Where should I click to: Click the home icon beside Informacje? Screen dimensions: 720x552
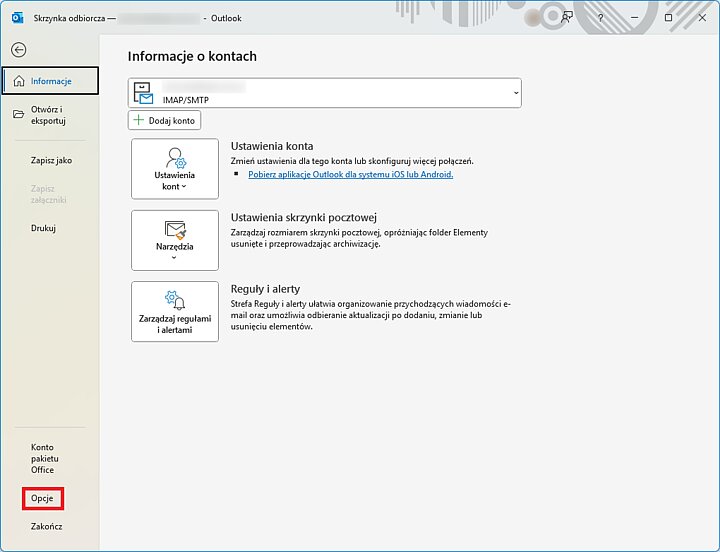[19, 81]
